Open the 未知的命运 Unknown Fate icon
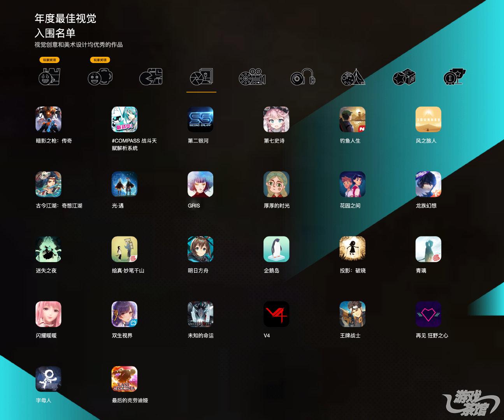Screen dimensions: 504x420 [200, 314]
